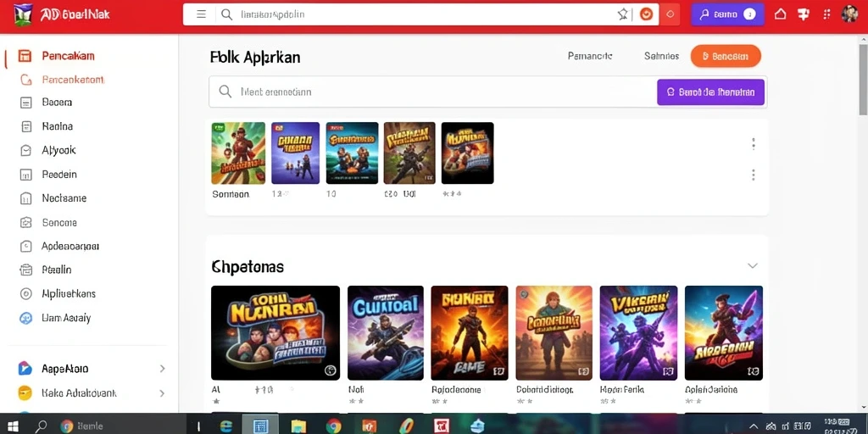This screenshot has width=868, height=434.
Task: Open the Rajadenone game card
Action: tap(470, 332)
